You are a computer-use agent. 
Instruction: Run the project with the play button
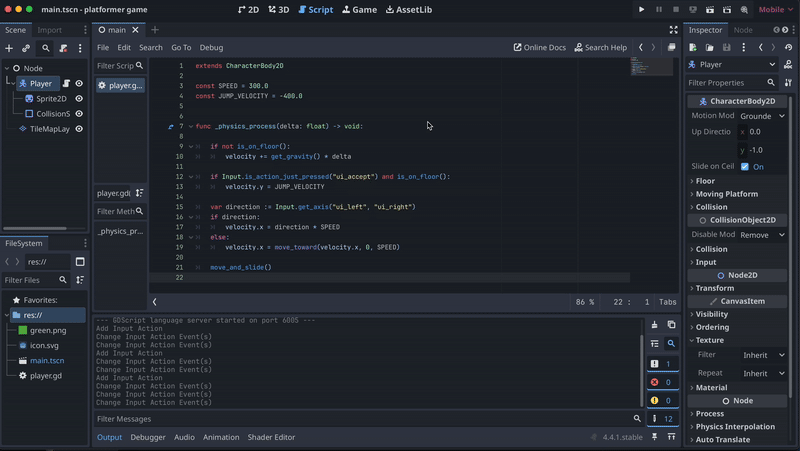coord(642,9)
